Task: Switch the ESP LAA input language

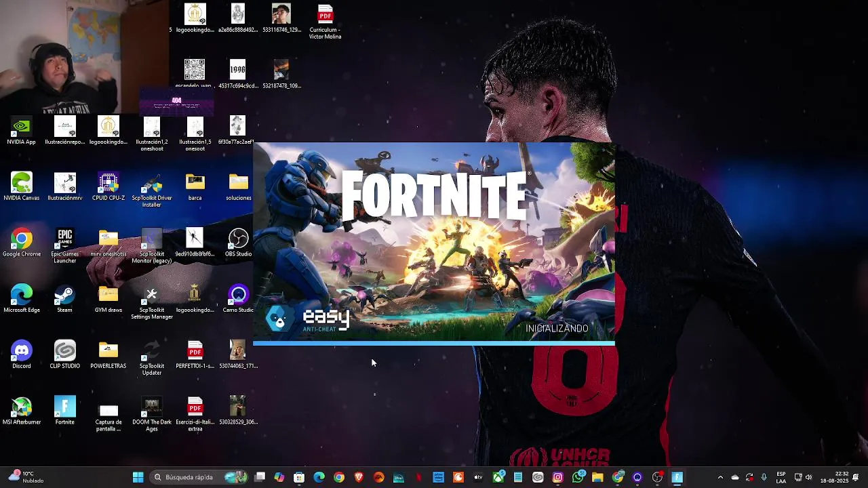Action: coord(781,477)
